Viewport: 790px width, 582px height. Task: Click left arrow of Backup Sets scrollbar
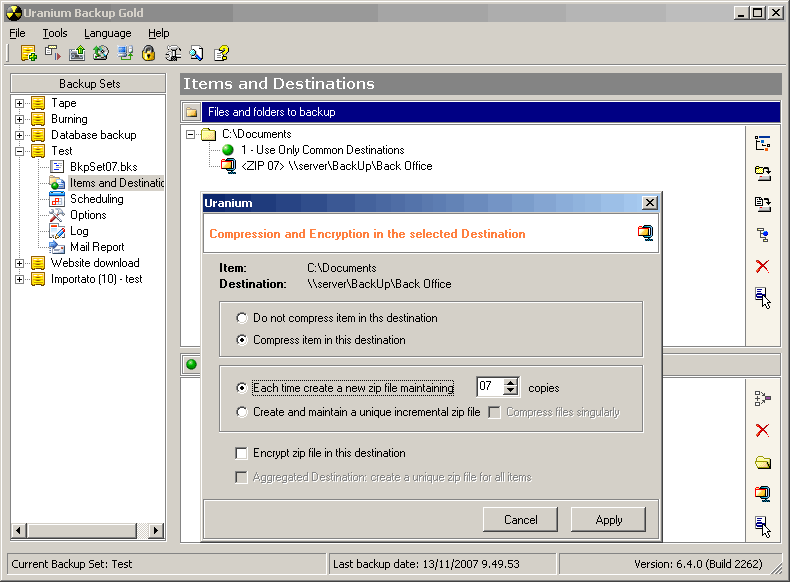19,530
